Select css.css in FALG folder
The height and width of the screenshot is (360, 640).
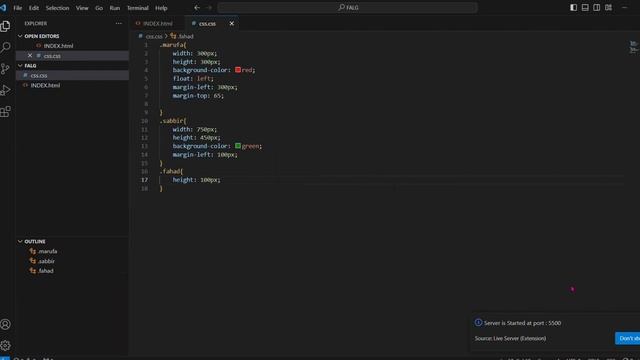(39, 76)
